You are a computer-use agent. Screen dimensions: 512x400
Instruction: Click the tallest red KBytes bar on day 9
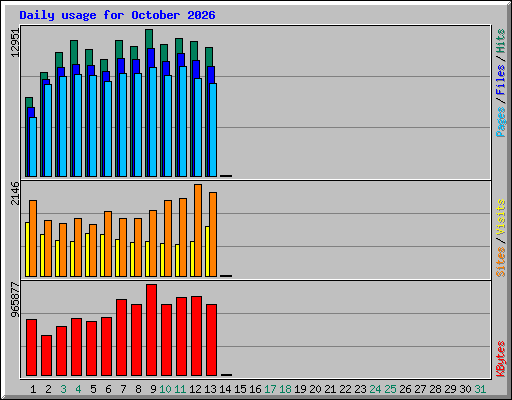pos(151,330)
